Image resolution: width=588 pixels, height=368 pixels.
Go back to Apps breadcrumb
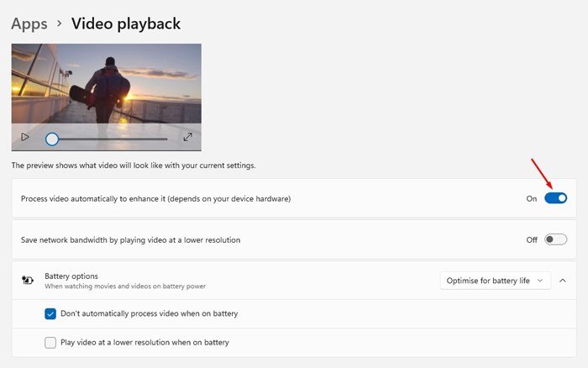29,24
